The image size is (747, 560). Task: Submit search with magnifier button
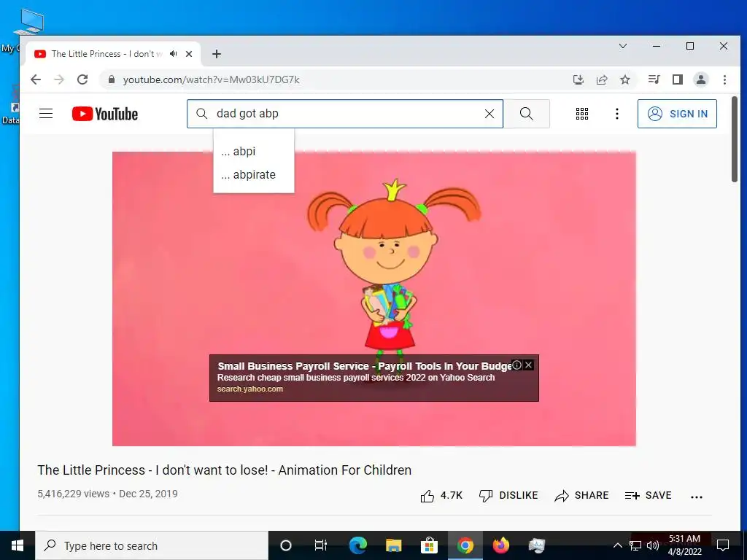coord(527,114)
